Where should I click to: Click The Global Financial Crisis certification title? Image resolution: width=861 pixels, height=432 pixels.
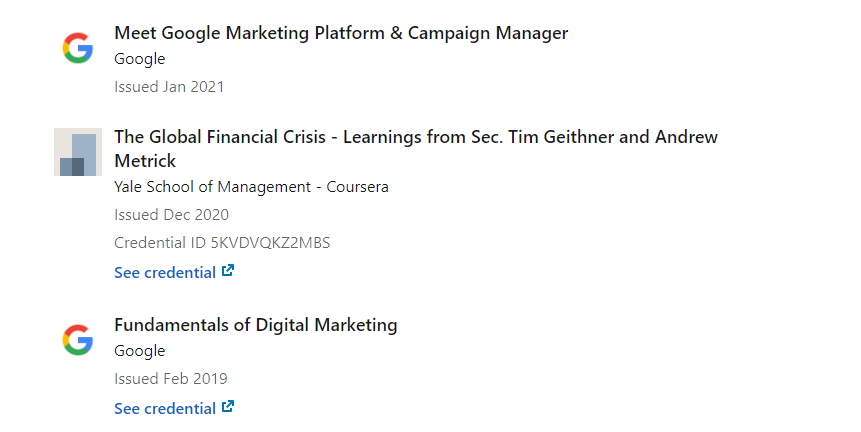click(x=416, y=149)
